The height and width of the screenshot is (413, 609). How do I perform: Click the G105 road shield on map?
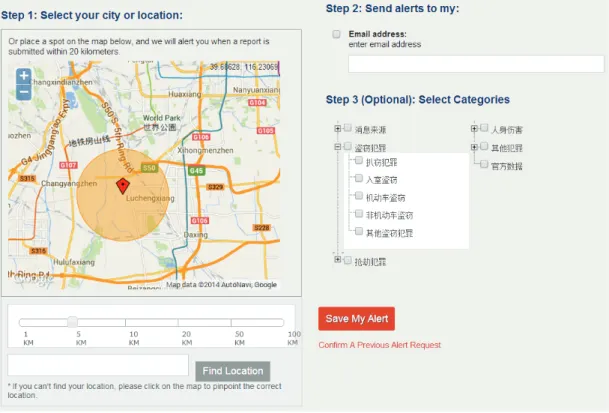click(x=266, y=131)
